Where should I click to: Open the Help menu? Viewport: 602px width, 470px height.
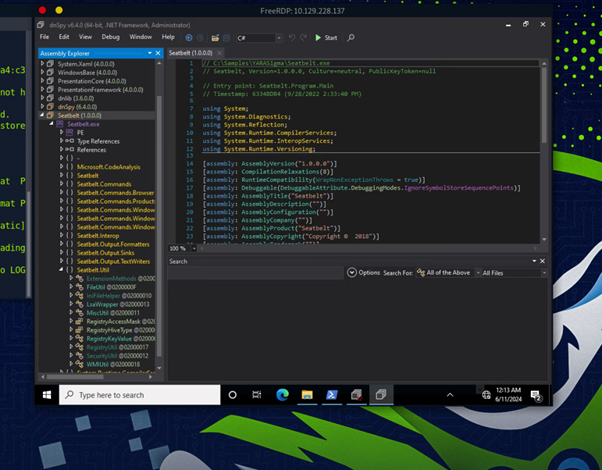pyautogui.click(x=168, y=37)
